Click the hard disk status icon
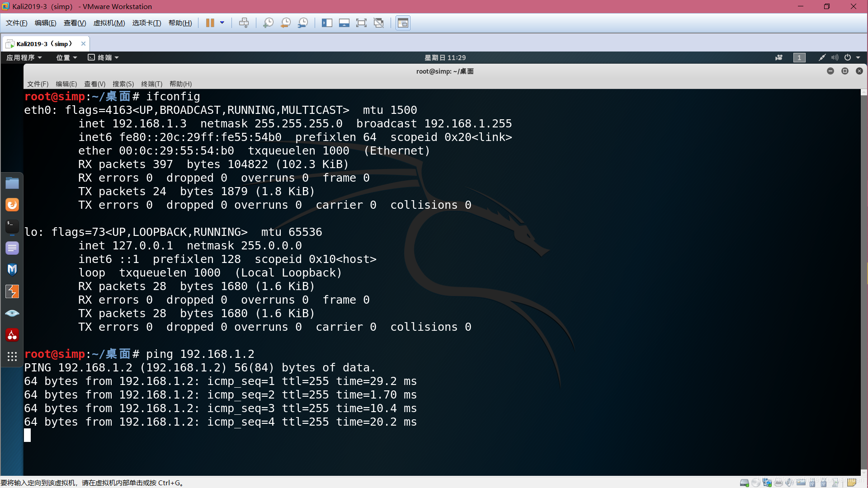 coord(744,483)
